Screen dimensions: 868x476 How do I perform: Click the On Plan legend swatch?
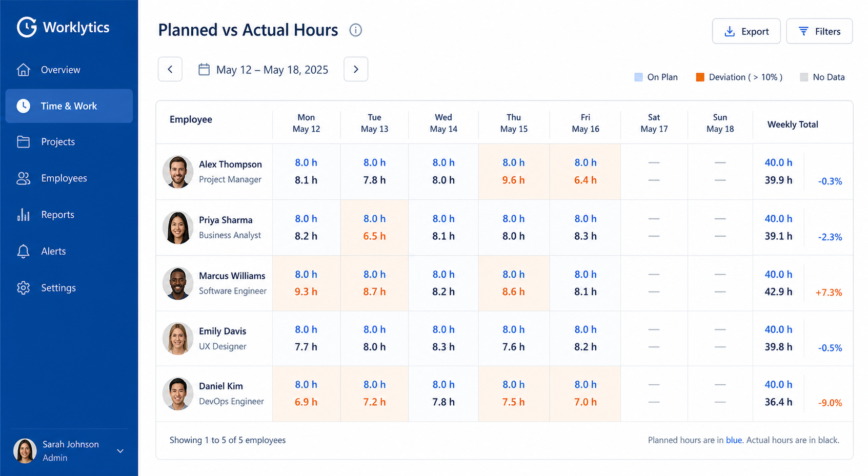pos(638,77)
